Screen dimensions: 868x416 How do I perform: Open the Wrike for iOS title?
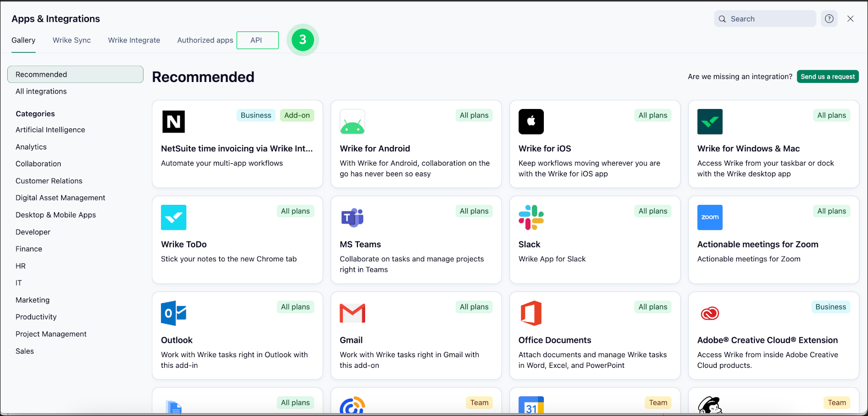coord(545,148)
